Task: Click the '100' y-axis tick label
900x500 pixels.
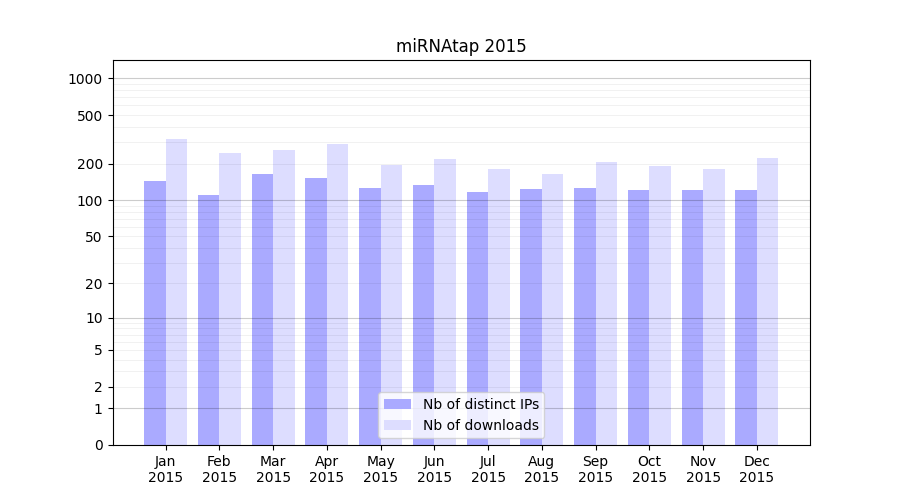Action: point(90,201)
